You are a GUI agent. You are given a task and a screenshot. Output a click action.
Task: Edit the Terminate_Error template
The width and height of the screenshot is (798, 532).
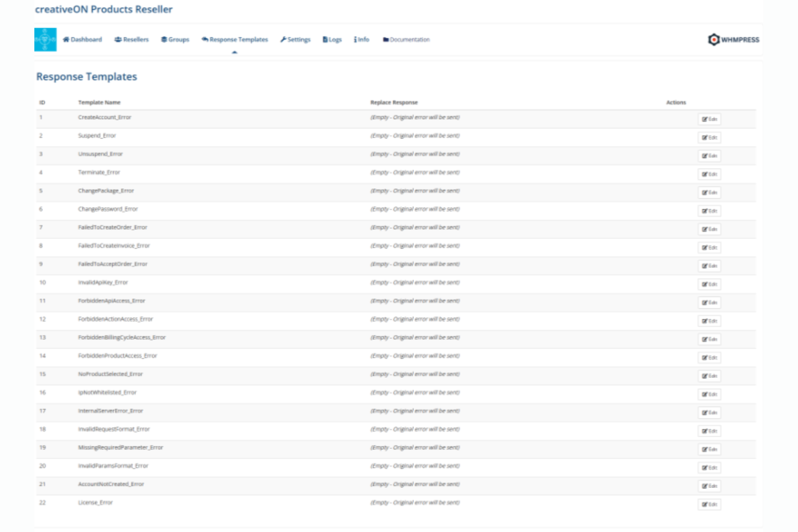coord(709,174)
